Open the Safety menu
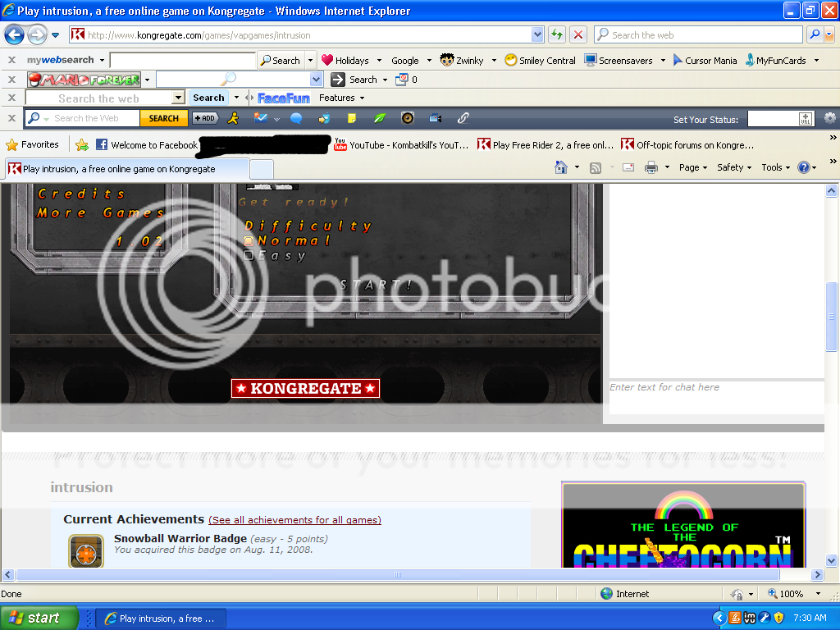Image resolution: width=840 pixels, height=630 pixels. pos(734,167)
